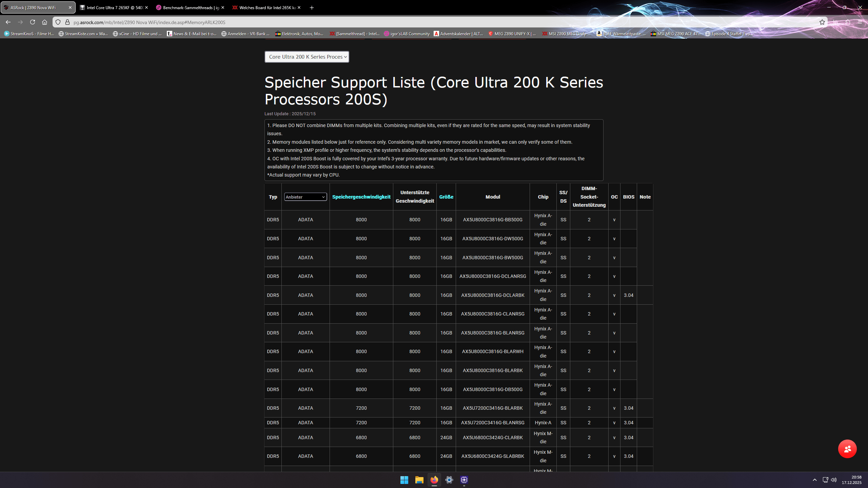Viewport: 868px width, 488px height.
Task: Open the igor'sLAB Community bookmark
Action: [x=407, y=34]
